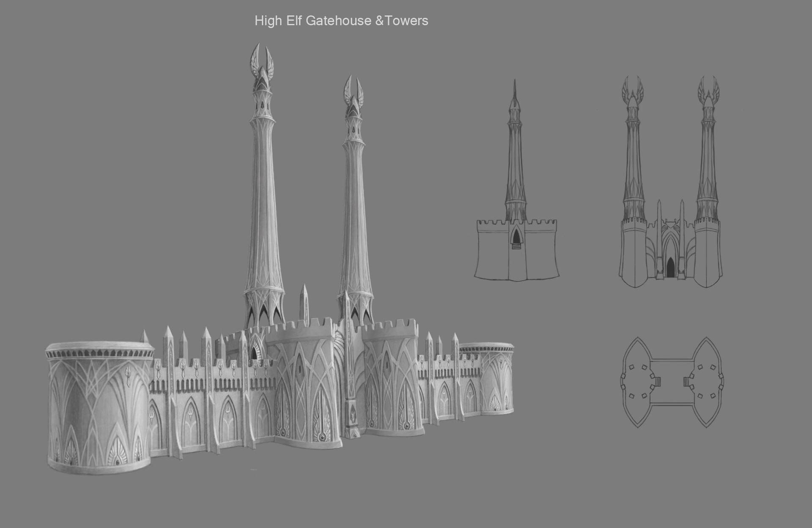The image size is (812, 528).
Task: Select the top-down floor plan sketch
Action: point(671,382)
